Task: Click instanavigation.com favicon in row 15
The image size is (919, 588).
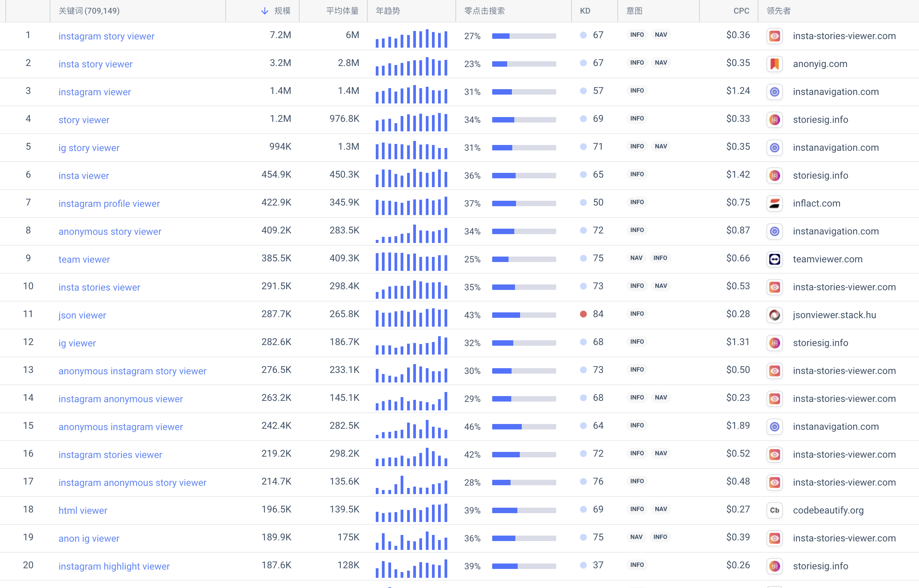Action: (774, 426)
